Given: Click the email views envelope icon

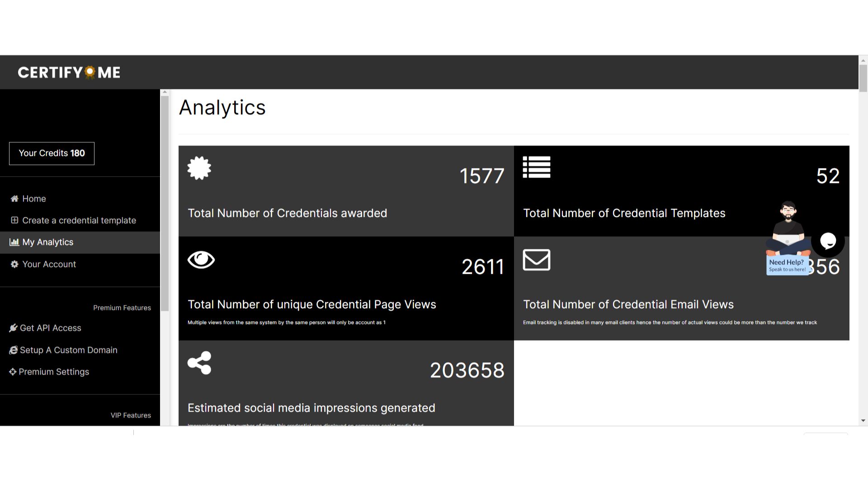Looking at the screenshot, I should click(537, 260).
